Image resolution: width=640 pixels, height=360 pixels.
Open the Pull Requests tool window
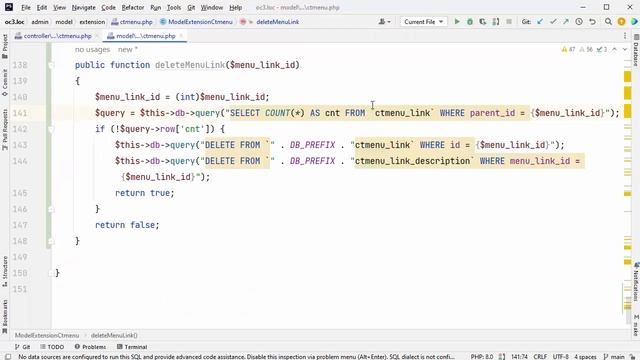point(5,129)
